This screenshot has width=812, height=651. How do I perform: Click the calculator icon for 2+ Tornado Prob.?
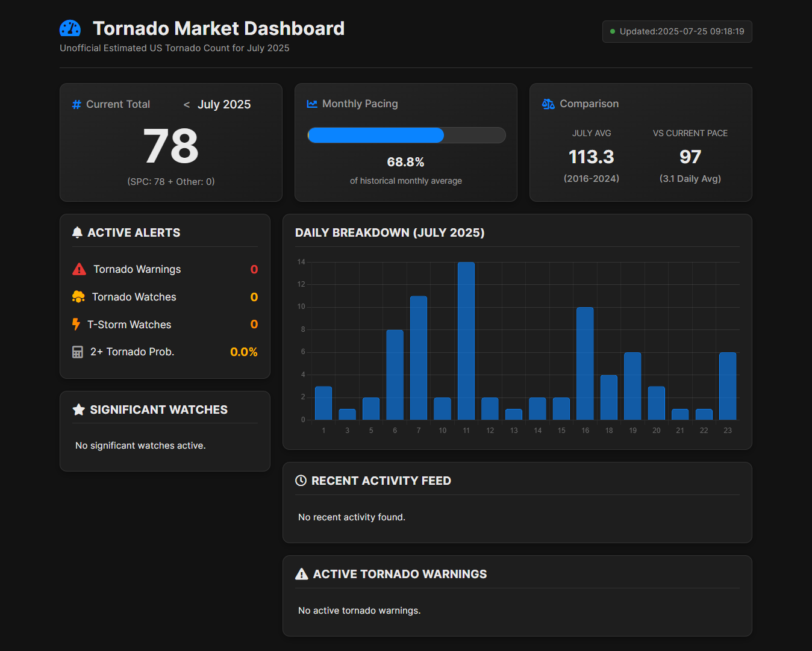pyautogui.click(x=78, y=352)
